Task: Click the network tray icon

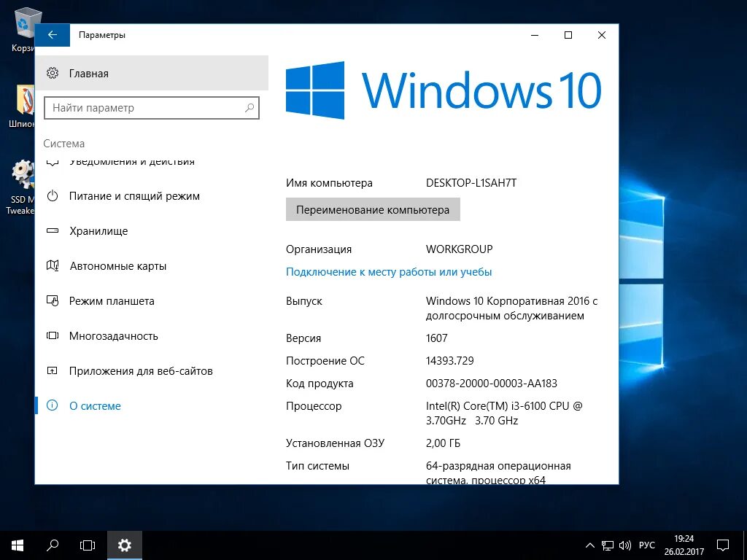Action: pos(608,545)
